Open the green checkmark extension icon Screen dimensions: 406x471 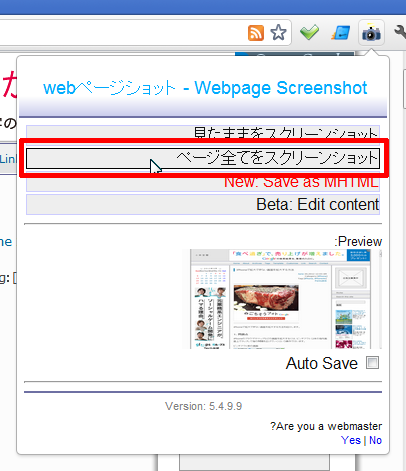[x=309, y=32]
